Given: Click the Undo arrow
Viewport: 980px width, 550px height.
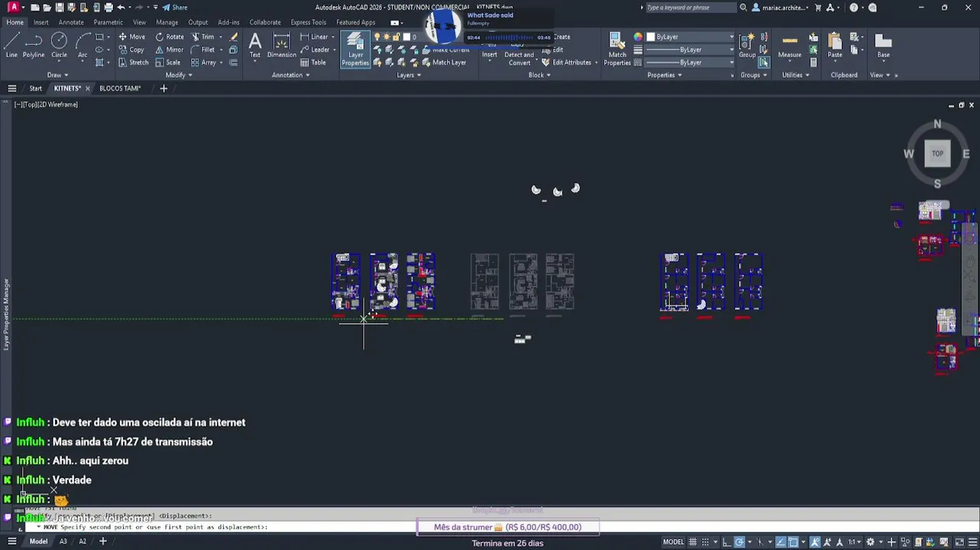Looking at the screenshot, I should (x=121, y=8).
